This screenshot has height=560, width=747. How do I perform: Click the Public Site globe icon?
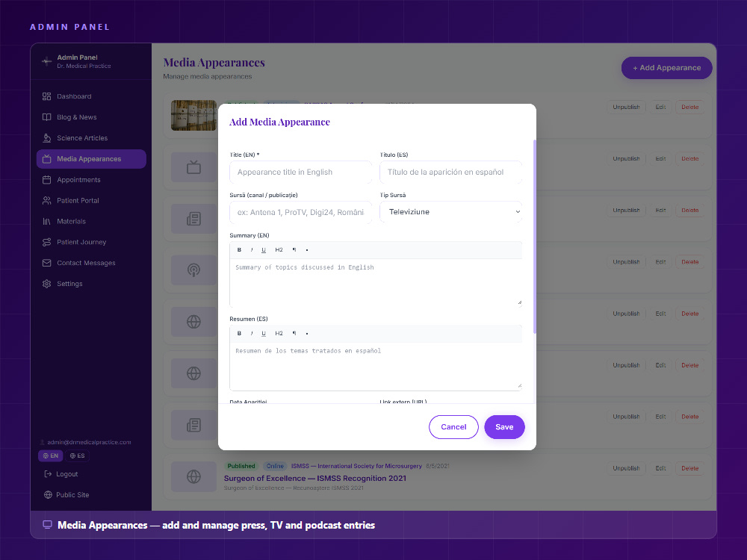(x=48, y=495)
